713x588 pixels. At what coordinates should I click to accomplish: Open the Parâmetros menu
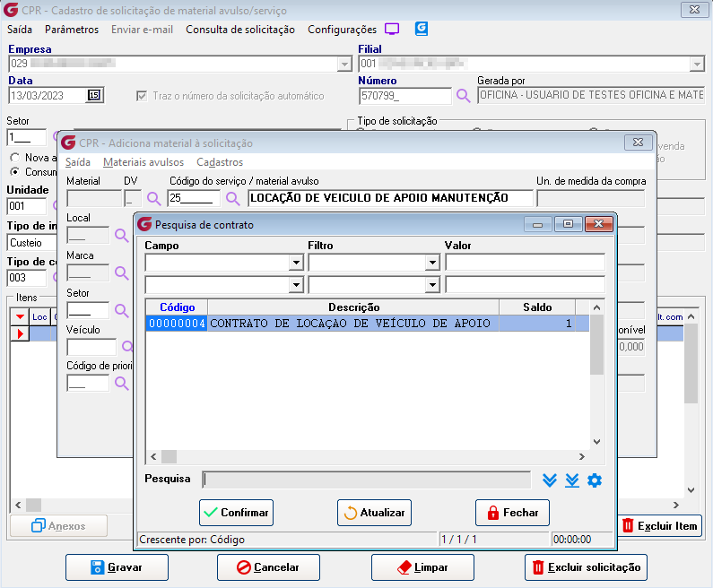pos(72,30)
